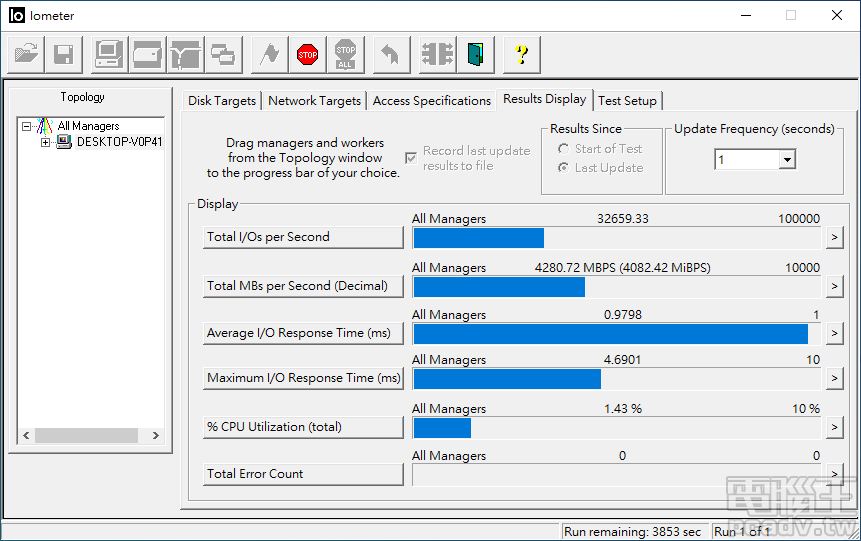Open arrow for Average Response Time row
Image resolution: width=861 pixels, height=541 pixels.
[835, 333]
